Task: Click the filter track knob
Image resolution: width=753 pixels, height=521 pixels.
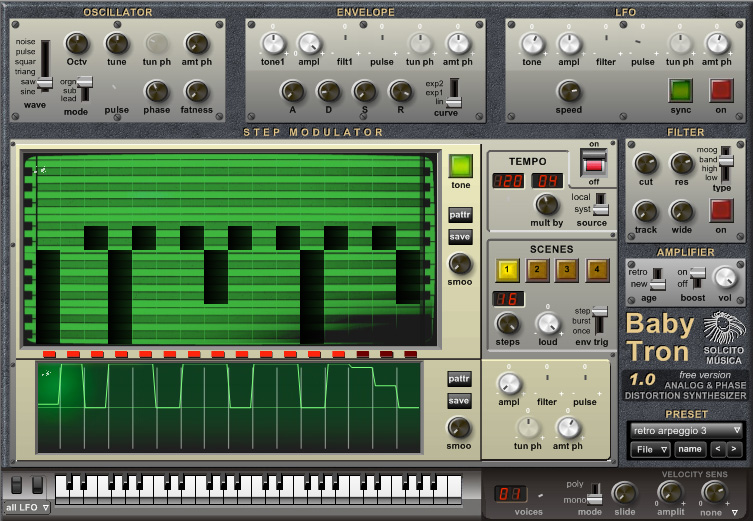Action: 646,211
